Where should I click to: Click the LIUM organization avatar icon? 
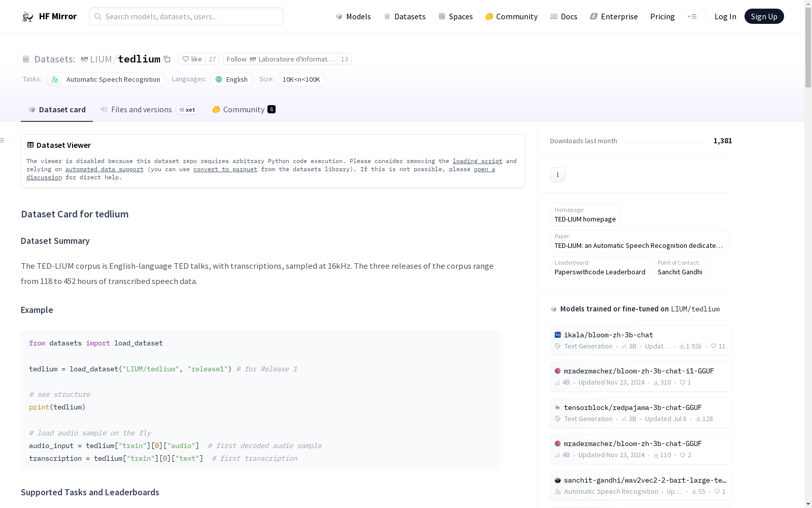[x=84, y=59]
